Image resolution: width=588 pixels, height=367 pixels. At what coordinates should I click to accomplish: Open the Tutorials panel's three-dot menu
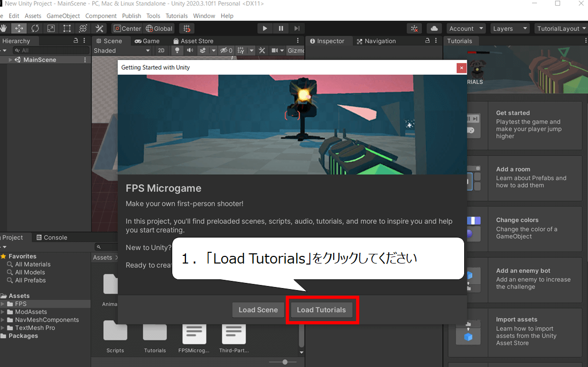pos(585,41)
